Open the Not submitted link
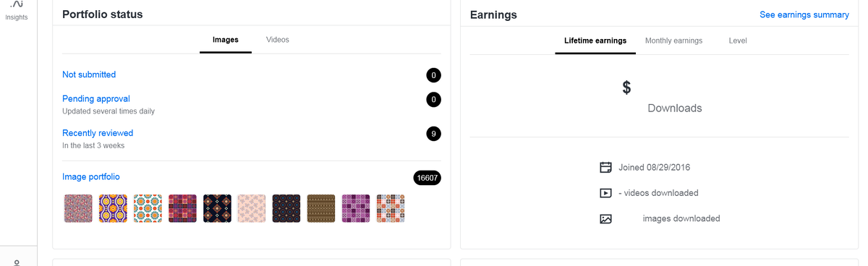The height and width of the screenshot is (266, 868). tap(89, 74)
